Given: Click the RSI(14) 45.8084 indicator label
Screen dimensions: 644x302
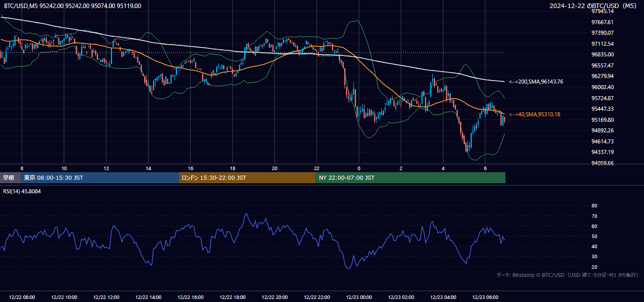Looking at the screenshot, I should 22,191.
